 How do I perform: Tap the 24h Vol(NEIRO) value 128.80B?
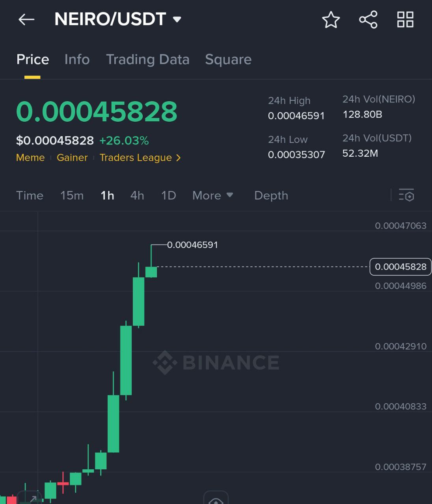pyautogui.click(x=362, y=114)
